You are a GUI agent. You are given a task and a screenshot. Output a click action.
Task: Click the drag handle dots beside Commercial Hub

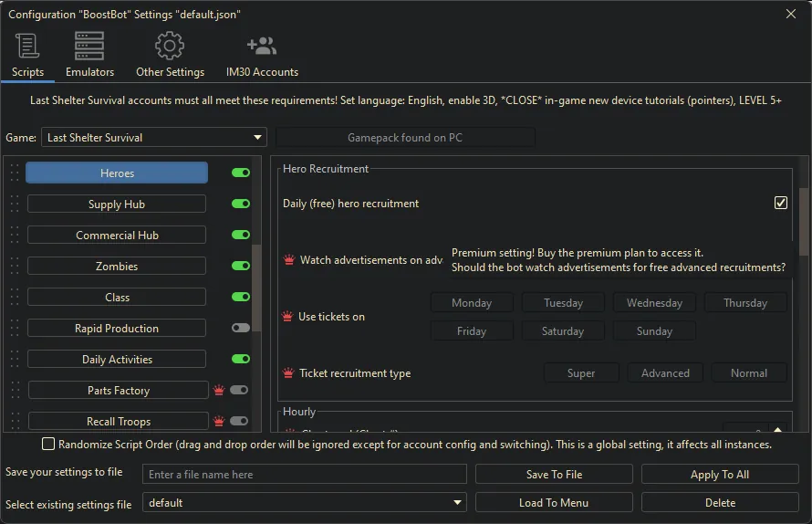point(15,235)
